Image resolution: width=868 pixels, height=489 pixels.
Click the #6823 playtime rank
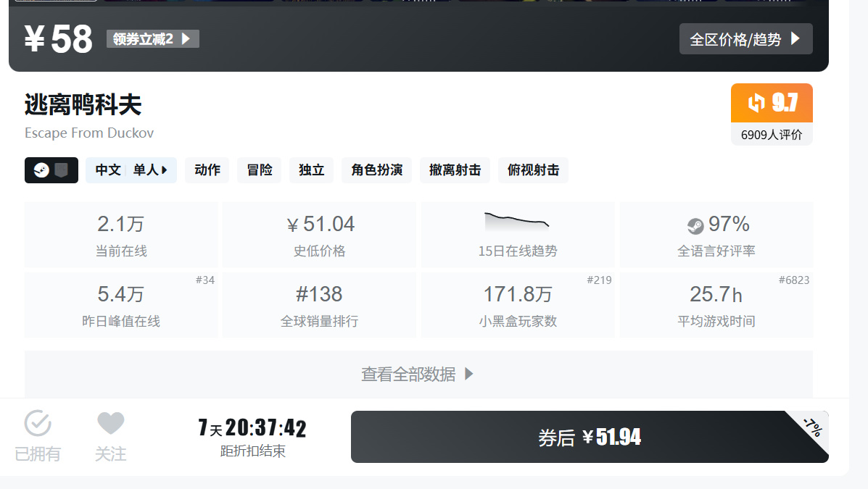(794, 280)
